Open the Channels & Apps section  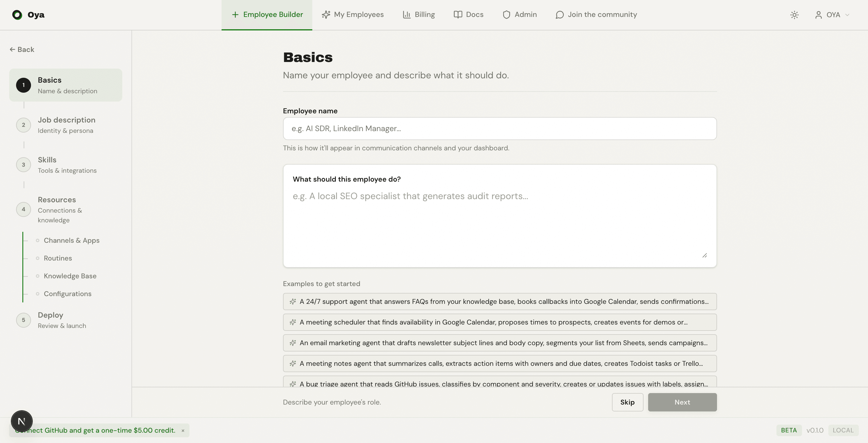click(71, 240)
